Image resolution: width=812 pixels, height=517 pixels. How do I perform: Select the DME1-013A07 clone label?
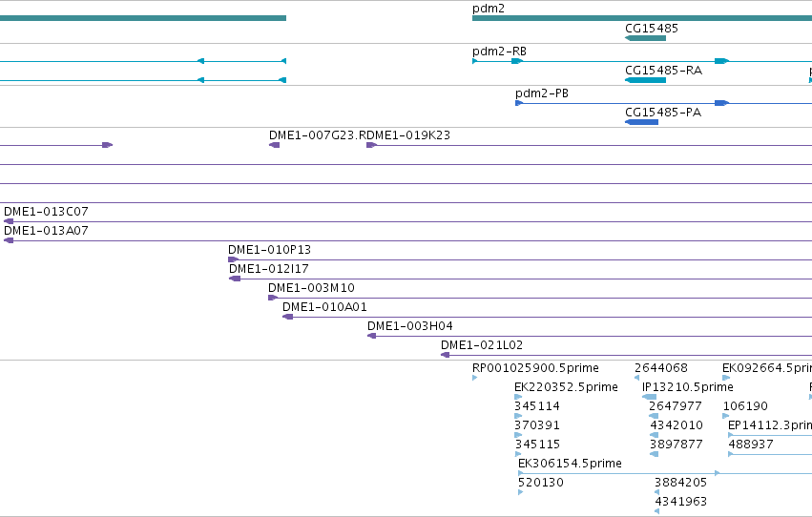click(x=46, y=231)
